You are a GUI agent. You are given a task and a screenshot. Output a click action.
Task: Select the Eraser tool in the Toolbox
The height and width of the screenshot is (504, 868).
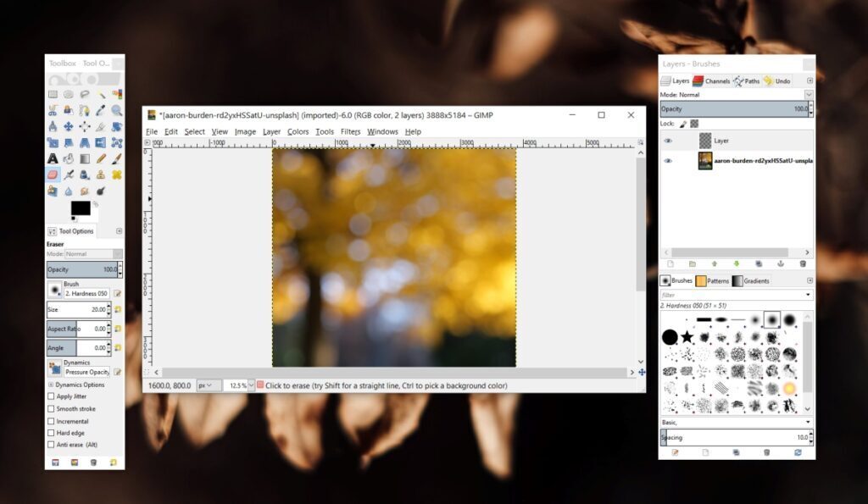(x=53, y=174)
